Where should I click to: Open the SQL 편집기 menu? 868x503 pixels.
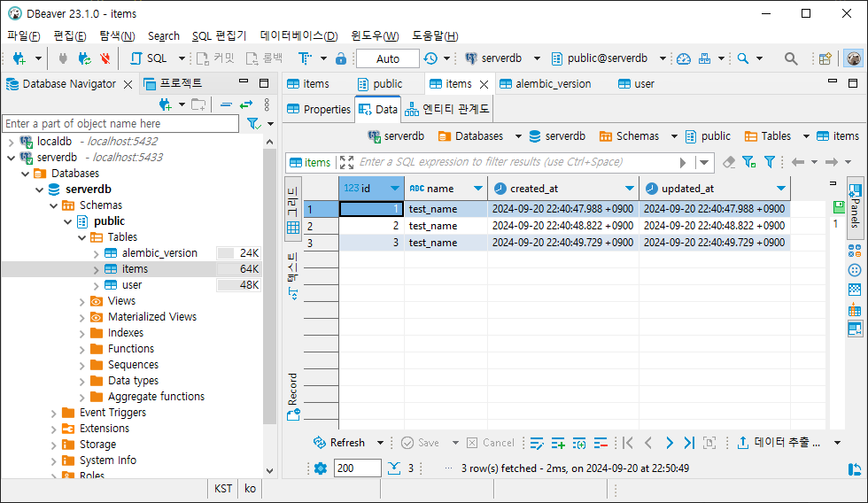coord(220,36)
